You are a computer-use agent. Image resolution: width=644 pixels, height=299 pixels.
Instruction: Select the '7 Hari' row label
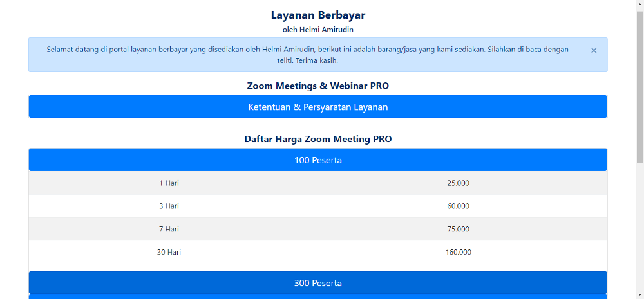pyautogui.click(x=169, y=229)
